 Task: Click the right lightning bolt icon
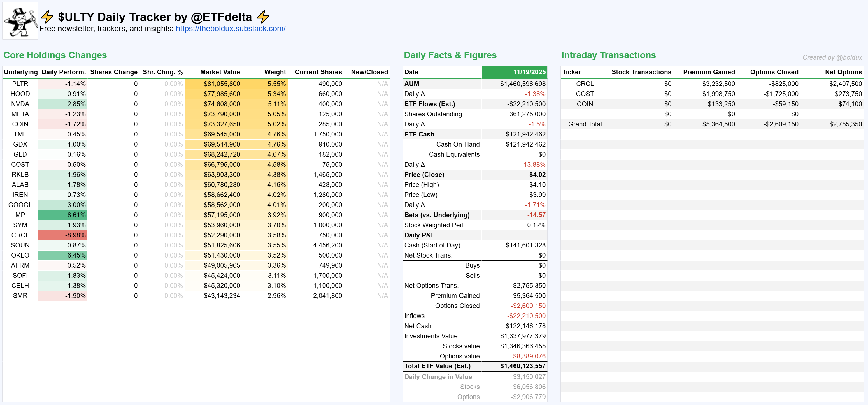tap(263, 17)
